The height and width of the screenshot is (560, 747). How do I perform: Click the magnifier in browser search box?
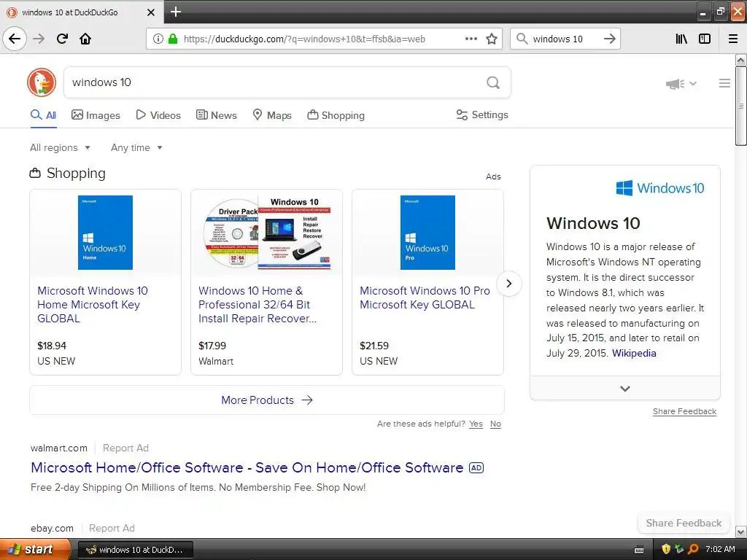(522, 39)
